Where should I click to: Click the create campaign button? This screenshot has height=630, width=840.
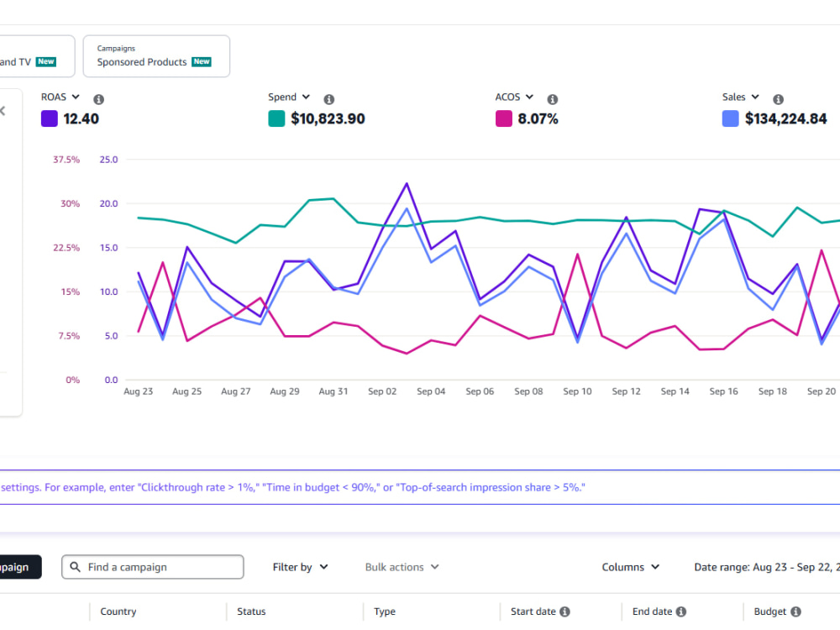(20, 567)
